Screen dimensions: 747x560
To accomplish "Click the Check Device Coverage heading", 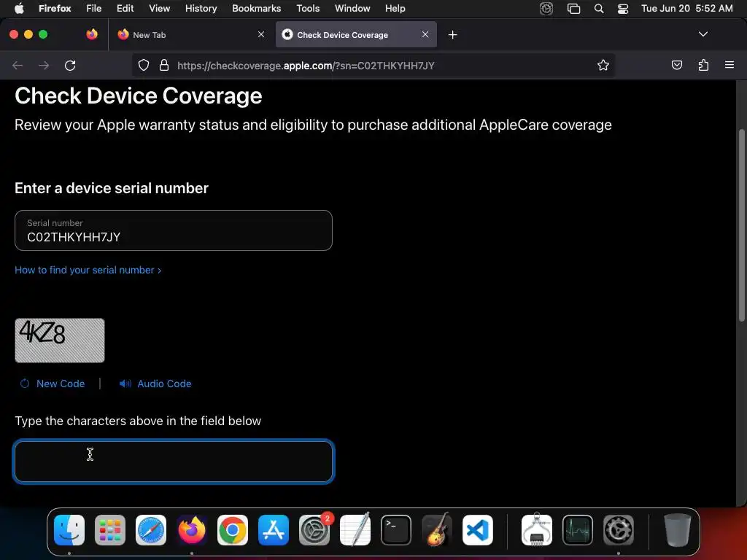I will [138, 96].
